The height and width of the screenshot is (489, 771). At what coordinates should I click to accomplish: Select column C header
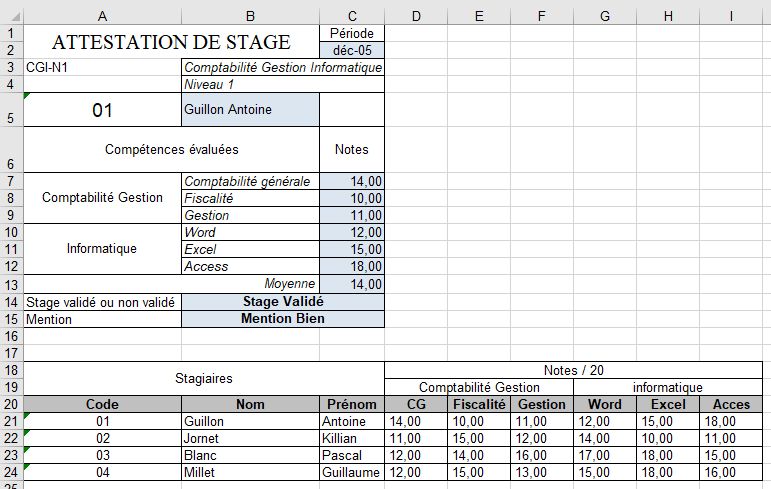pyautogui.click(x=351, y=16)
